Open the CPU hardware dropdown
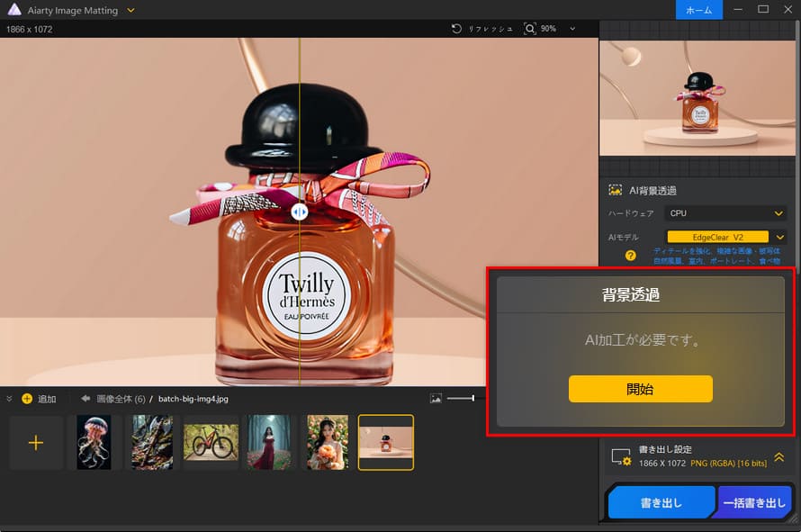 click(x=726, y=213)
